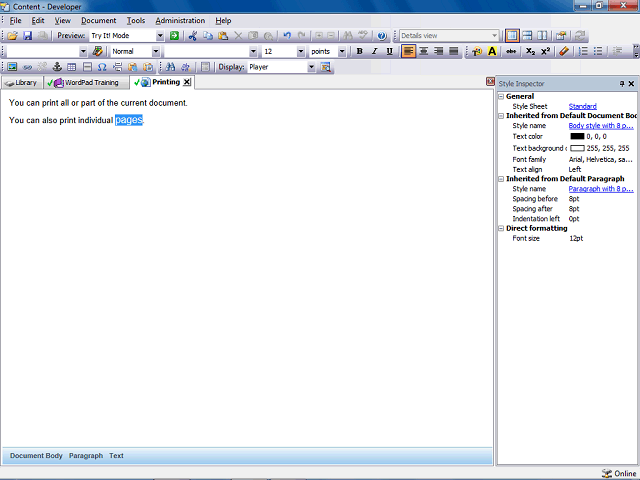
Task: Open the Body style with 8 p... link
Action: (x=601, y=126)
